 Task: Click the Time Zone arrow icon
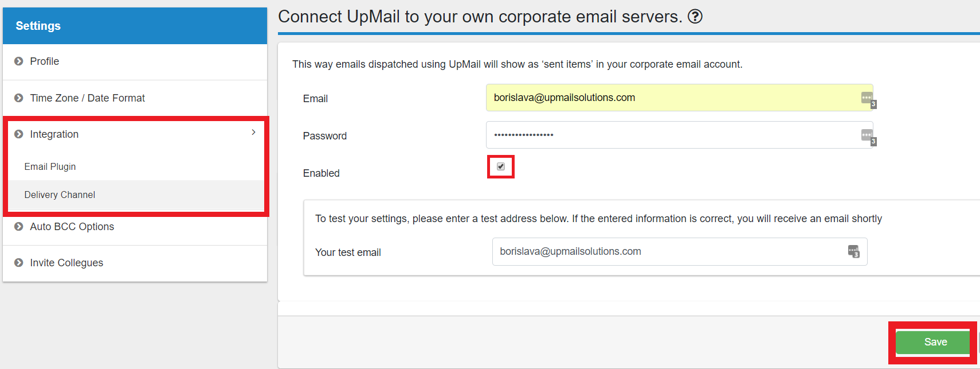tap(19, 98)
